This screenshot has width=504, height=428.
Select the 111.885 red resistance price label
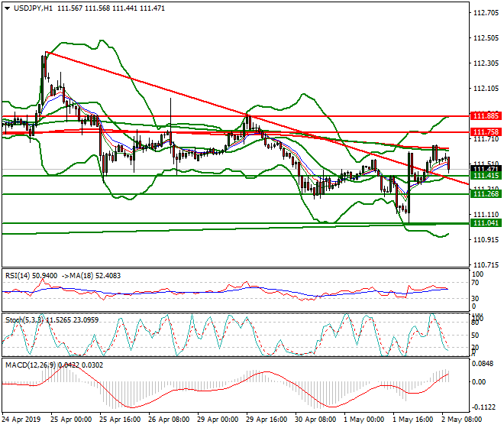coord(486,116)
